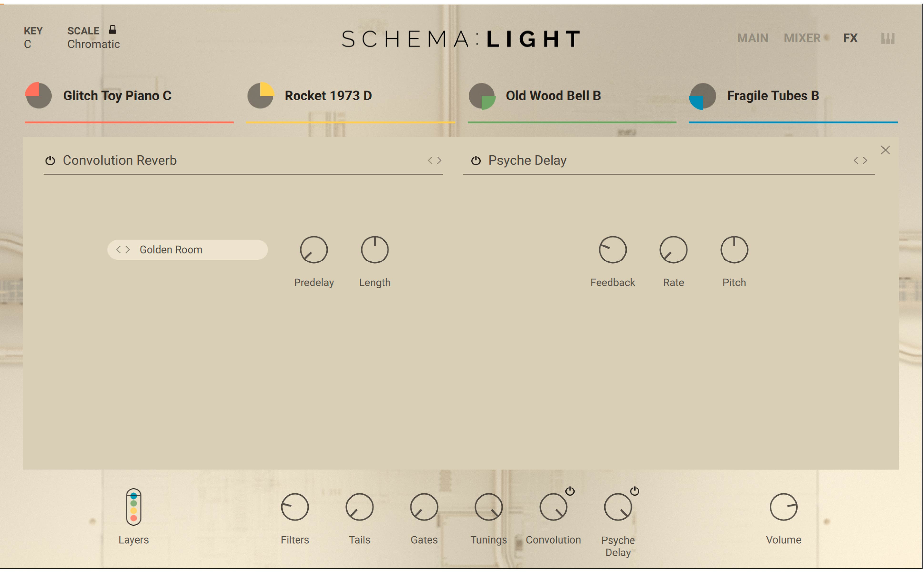The height and width of the screenshot is (572, 924).
Task: Toggle Psyche Delay power in the panel header
Action: click(475, 160)
